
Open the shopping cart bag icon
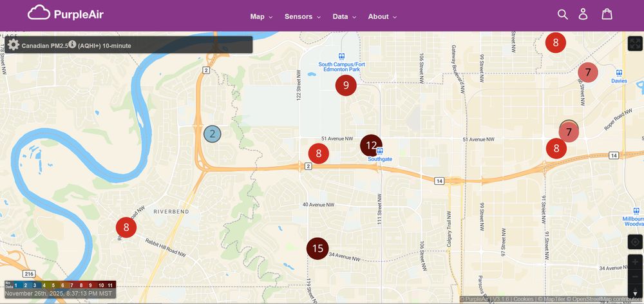coord(607,14)
